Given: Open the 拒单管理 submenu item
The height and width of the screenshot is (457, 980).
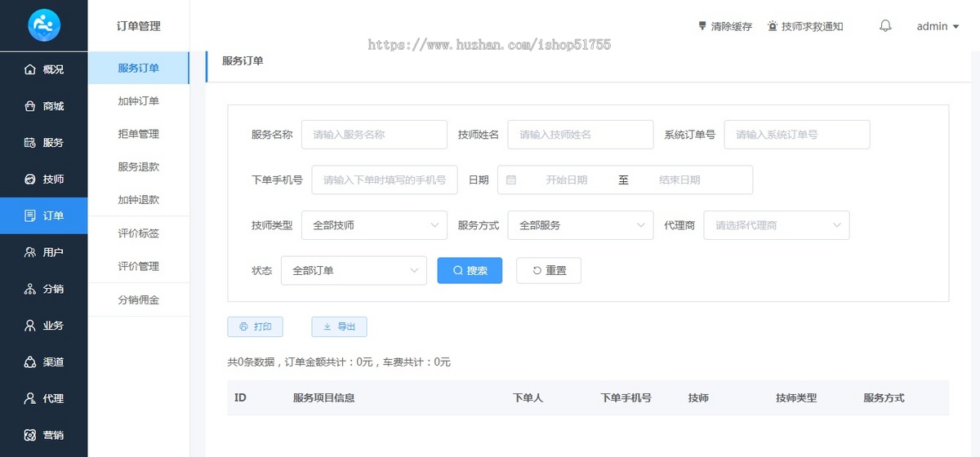Looking at the screenshot, I should (x=138, y=134).
